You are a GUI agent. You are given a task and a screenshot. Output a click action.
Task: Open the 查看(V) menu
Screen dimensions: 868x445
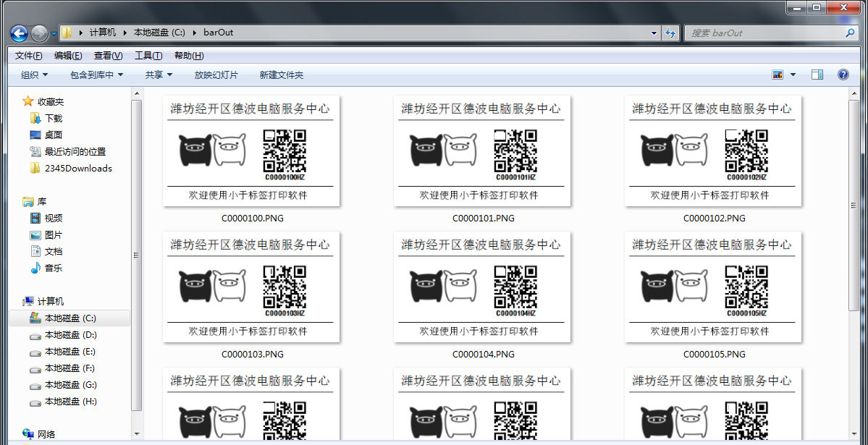[x=109, y=55]
